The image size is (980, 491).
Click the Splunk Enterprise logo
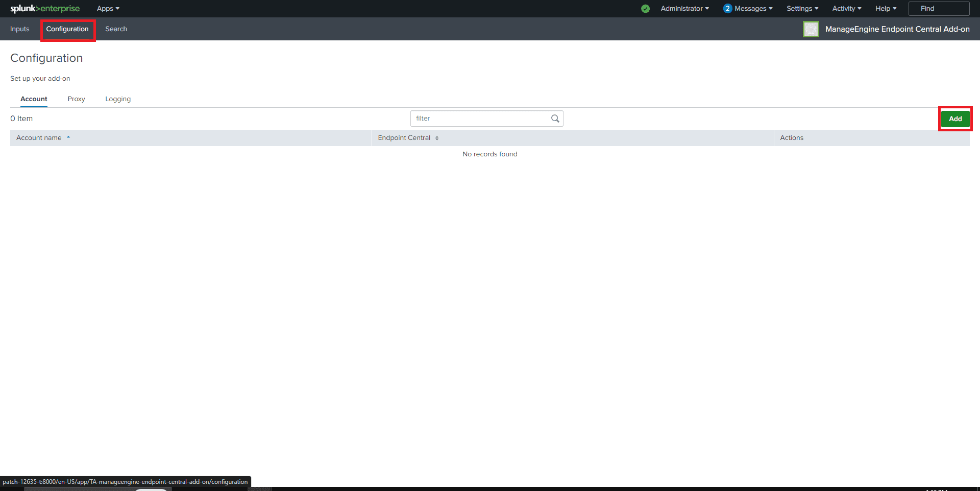point(45,9)
